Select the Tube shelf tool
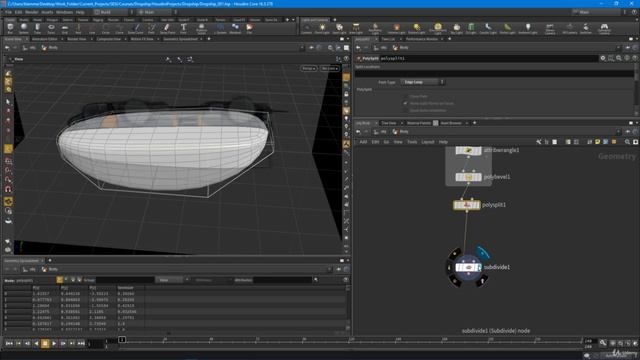640x360 pixels. [37, 28]
